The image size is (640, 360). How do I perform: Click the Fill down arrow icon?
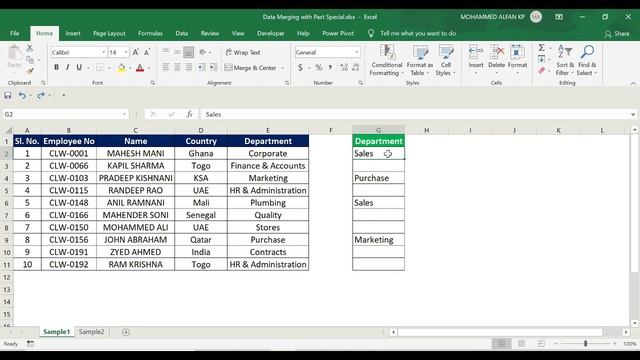[x=542, y=59]
